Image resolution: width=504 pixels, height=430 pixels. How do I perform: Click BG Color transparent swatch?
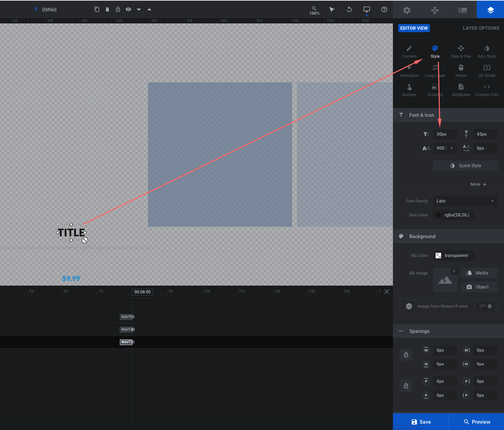point(438,256)
